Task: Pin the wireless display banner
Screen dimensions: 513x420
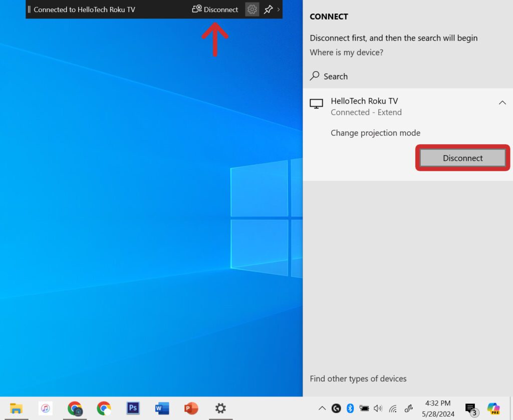Action: 269,9
